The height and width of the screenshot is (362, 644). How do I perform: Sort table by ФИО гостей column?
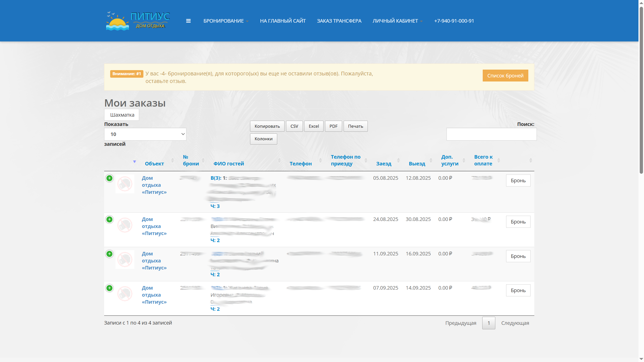pos(229,164)
